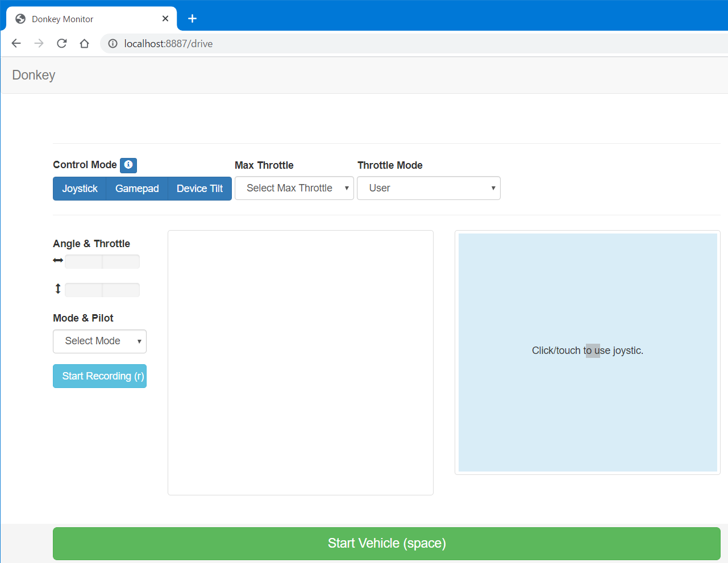The image size is (728, 563).
Task: Click the left-right angle arrow icon
Action: pyautogui.click(x=58, y=260)
